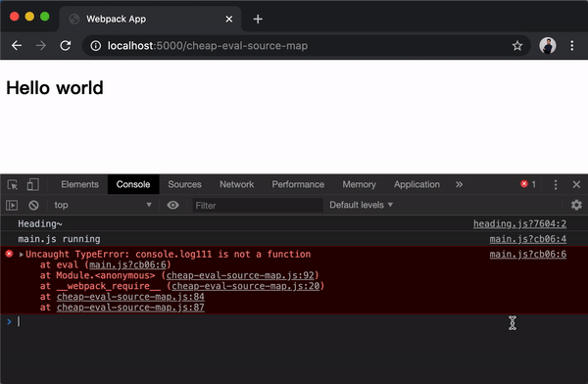This screenshot has width=588, height=384.
Task: Reload the localhost page
Action: (66, 46)
